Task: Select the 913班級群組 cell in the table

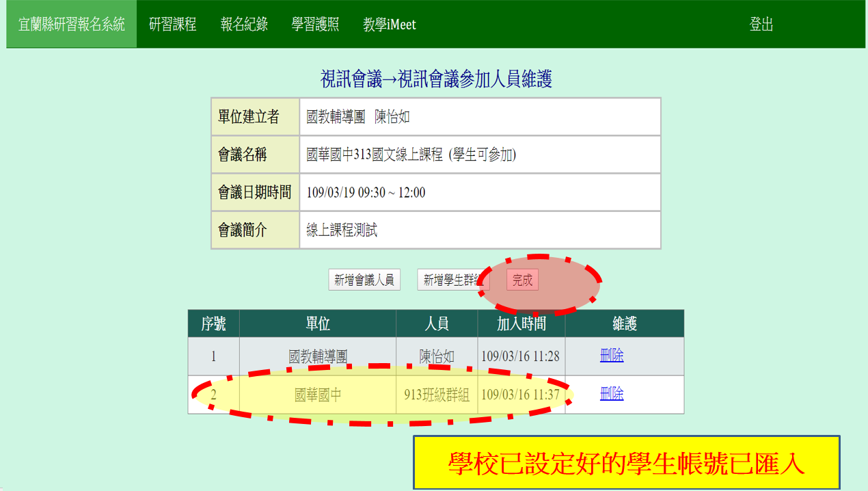Action: (437, 395)
